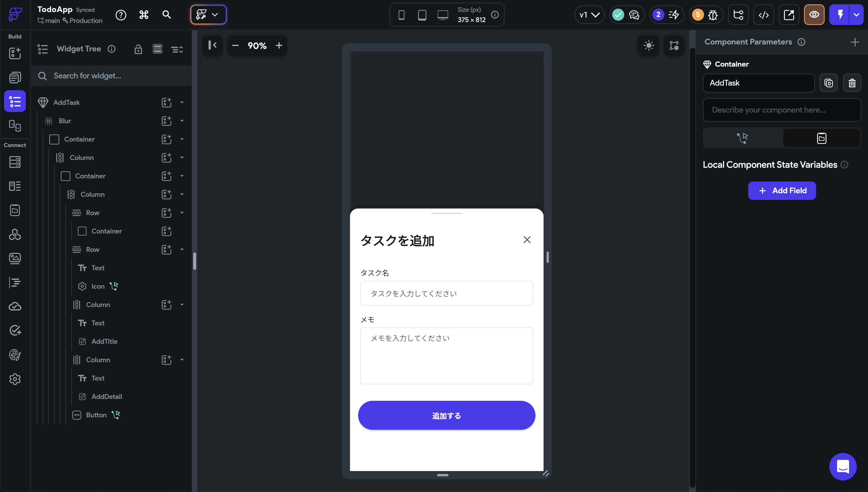Expand or collapse all tree nodes
Screen dimensions: 868x492
pyautogui.click(x=177, y=50)
